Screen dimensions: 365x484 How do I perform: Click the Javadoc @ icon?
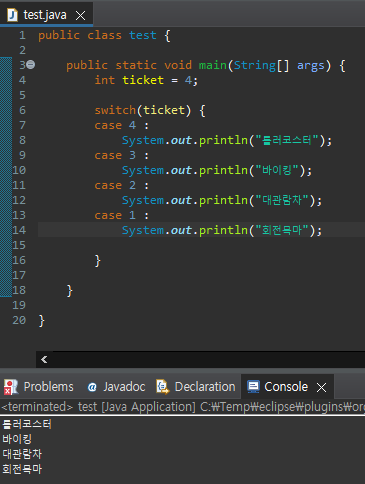(x=92, y=387)
